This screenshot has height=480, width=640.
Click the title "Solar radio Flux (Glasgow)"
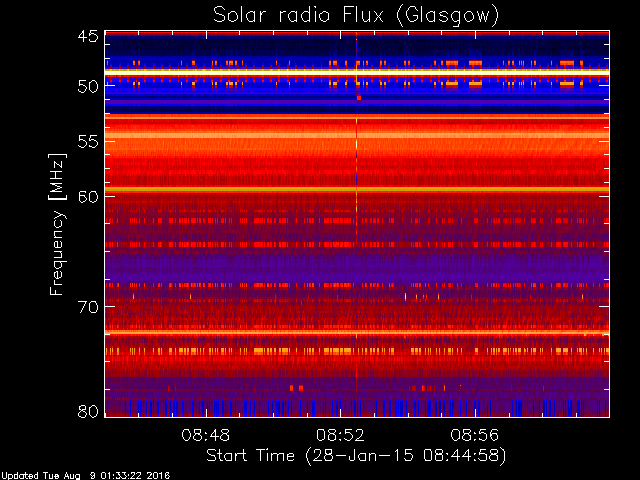pyautogui.click(x=356, y=16)
